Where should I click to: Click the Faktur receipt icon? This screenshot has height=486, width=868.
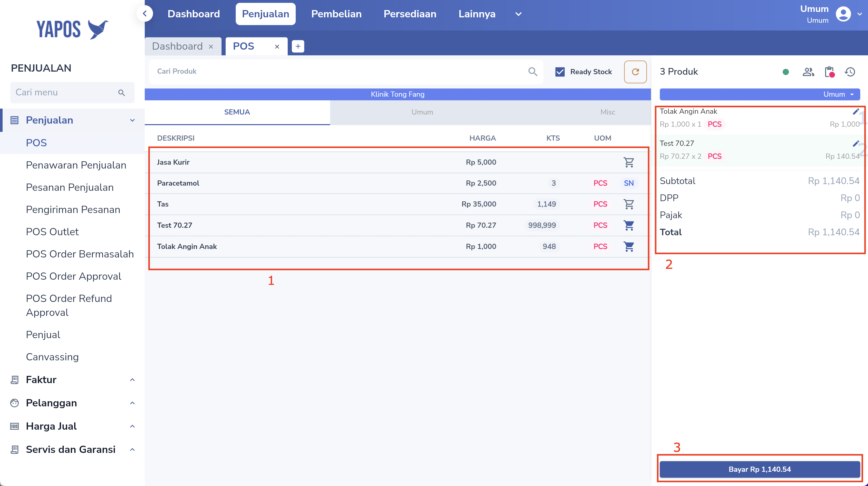(14, 379)
